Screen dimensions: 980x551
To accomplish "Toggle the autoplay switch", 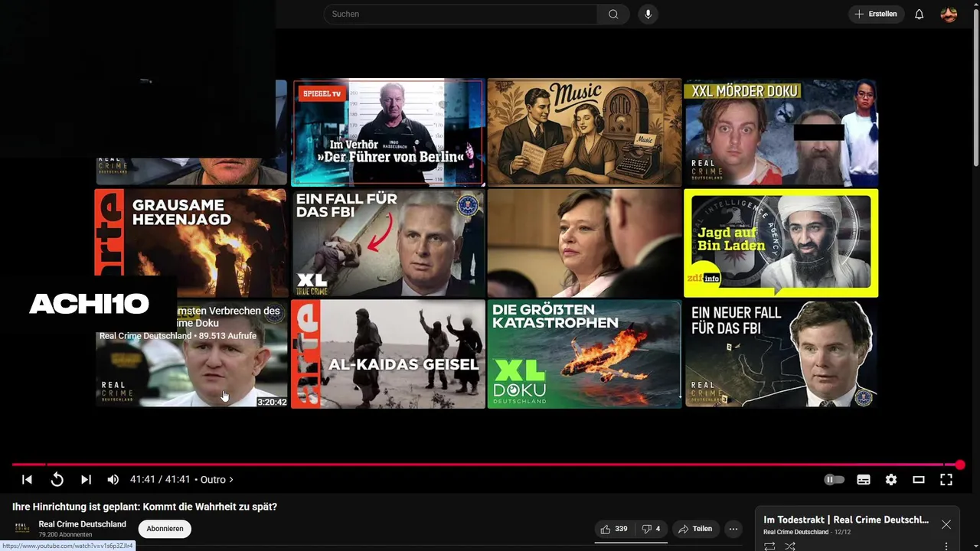I will [x=834, y=480].
